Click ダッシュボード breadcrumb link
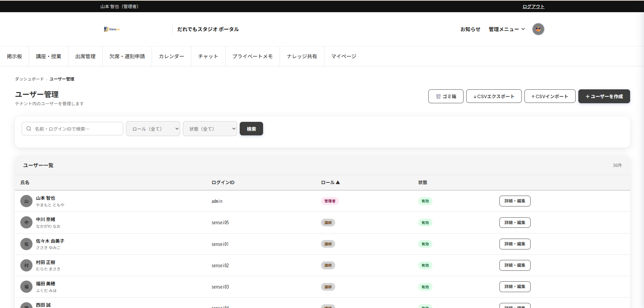The width and height of the screenshot is (644, 308). [29, 79]
